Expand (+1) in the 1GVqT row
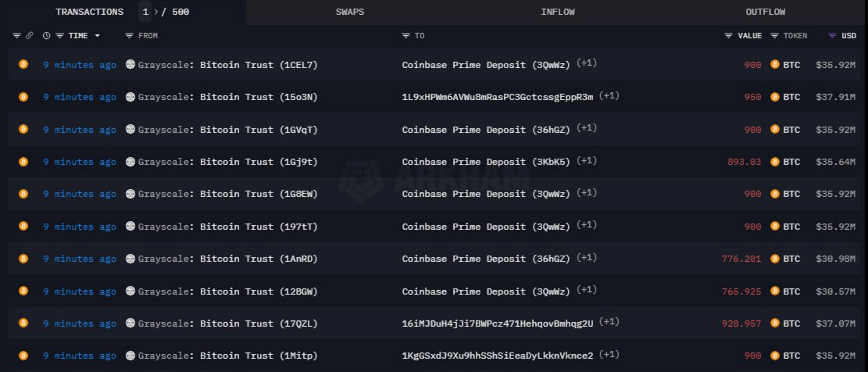This screenshot has width=868, height=372. tap(587, 128)
